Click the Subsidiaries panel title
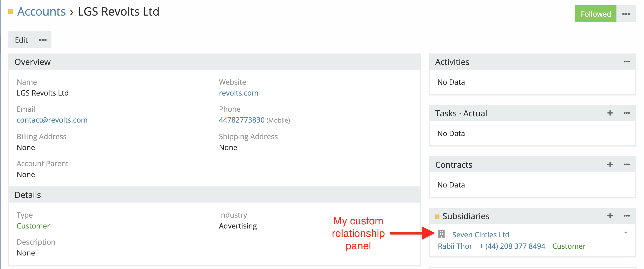644x269 pixels. pyautogui.click(x=466, y=216)
